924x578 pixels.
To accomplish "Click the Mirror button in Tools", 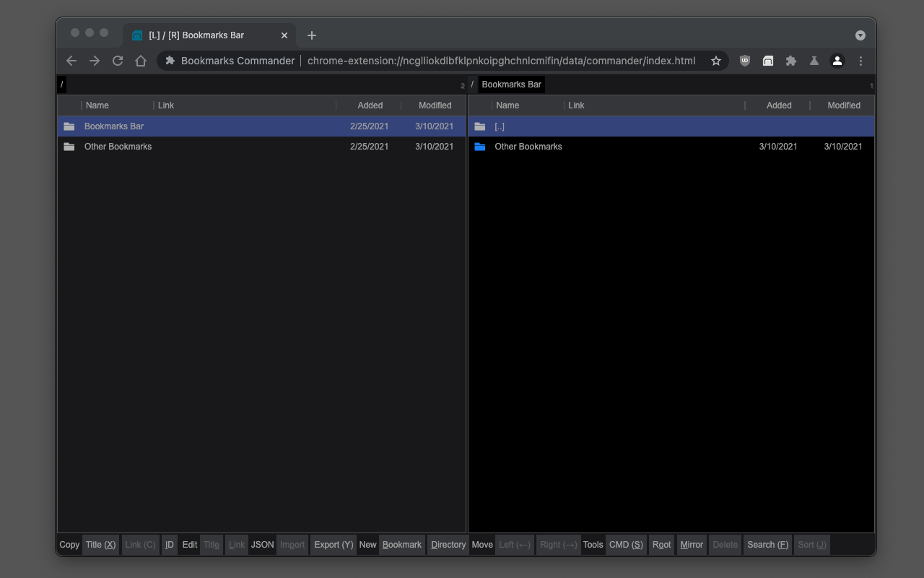I will point(692,545).
